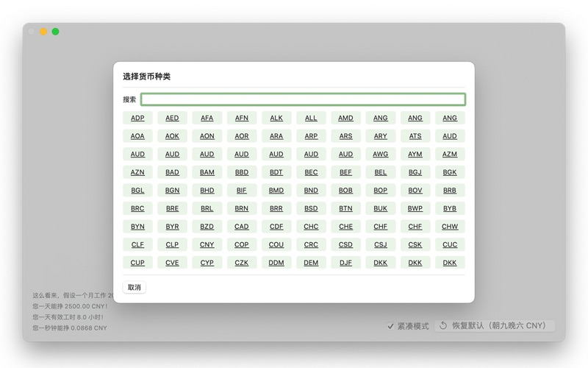Pick the ARP currency code
588x368 pixels.
pyautogui.click(x=311, y=136)
